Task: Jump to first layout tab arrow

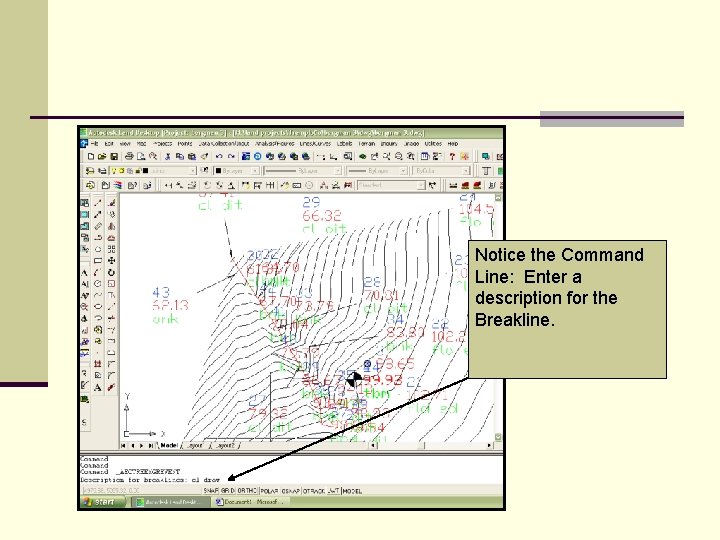Action: [x=124, y=445]
